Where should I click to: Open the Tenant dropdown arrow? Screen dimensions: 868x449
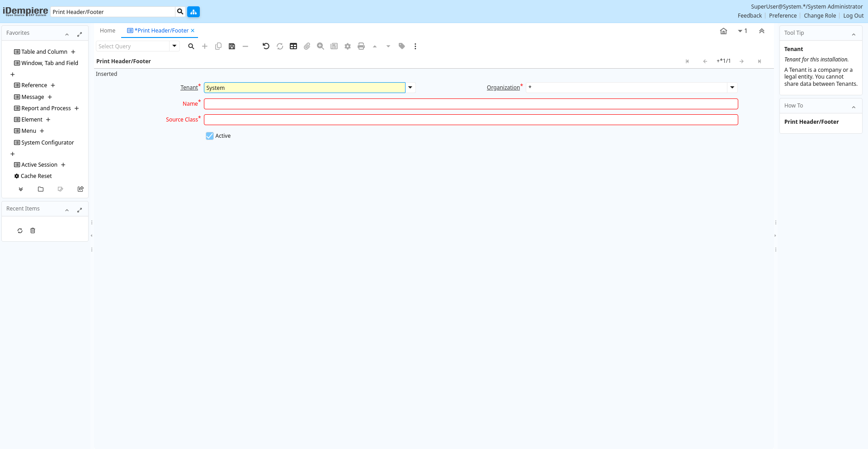[410, 88]
